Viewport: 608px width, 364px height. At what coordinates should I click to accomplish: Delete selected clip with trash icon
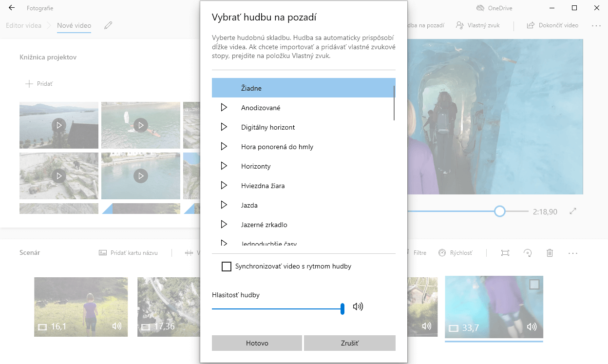tap(550, 253)
